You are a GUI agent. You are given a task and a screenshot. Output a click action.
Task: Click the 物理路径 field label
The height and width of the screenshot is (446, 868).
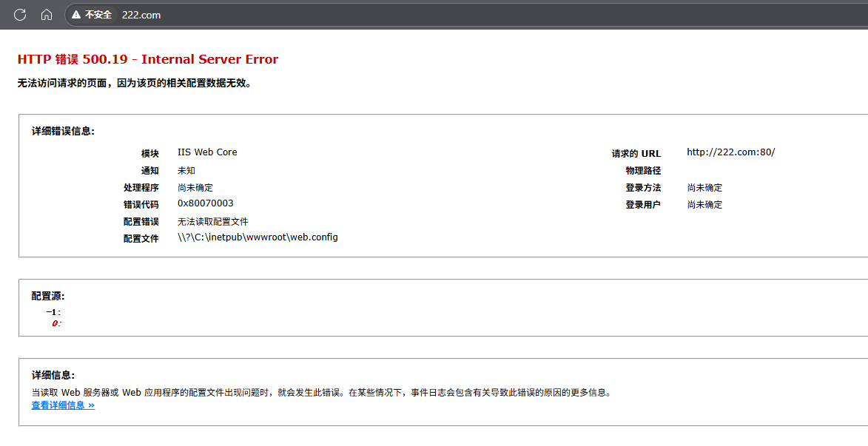pyautogui.click(x=643, y=171)
